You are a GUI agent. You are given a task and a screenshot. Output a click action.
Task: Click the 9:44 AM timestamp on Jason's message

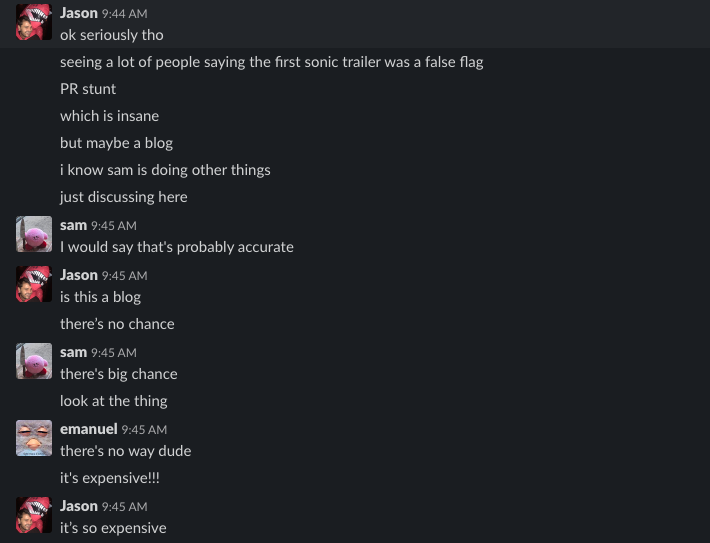point(125,14)
